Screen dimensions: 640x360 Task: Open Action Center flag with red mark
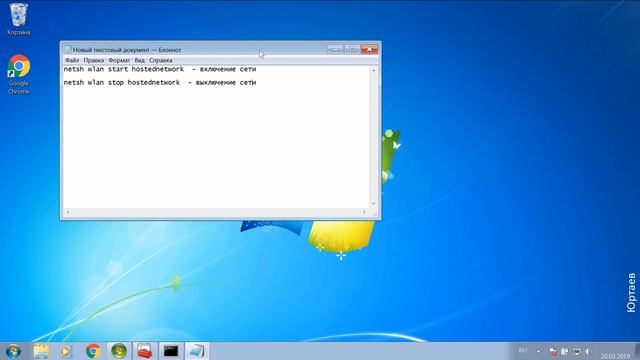(553, 351)
